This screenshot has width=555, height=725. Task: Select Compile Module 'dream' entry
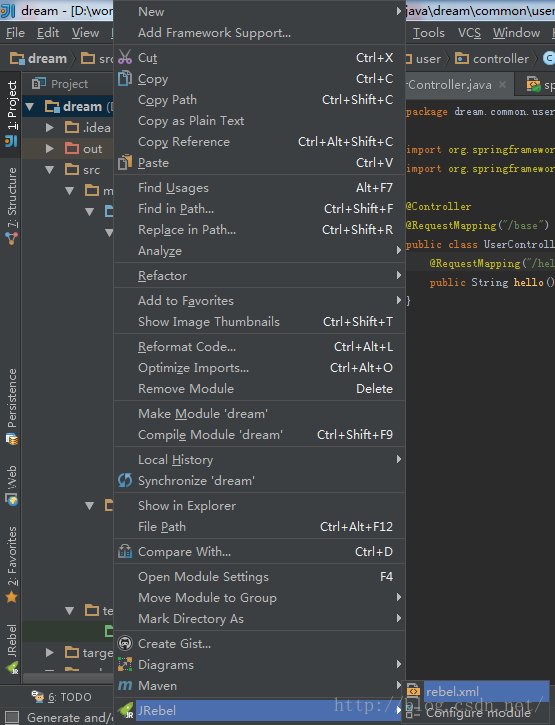click(259, 435)
